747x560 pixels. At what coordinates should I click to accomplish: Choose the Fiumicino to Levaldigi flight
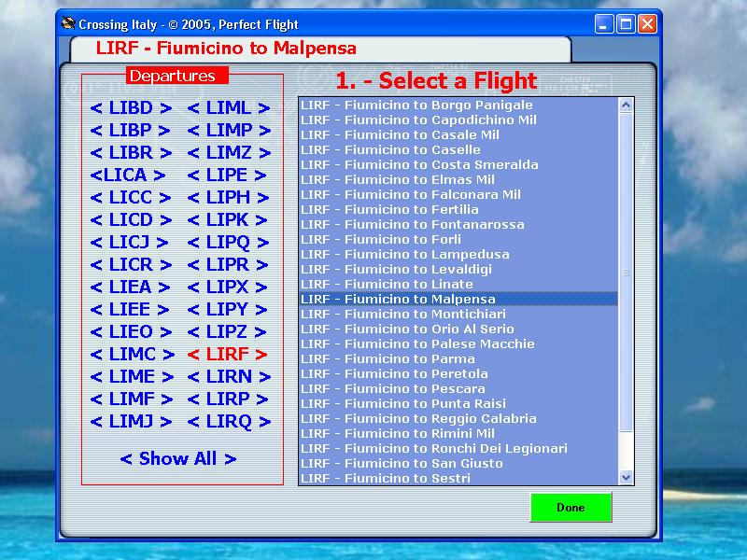pos(458,269)
